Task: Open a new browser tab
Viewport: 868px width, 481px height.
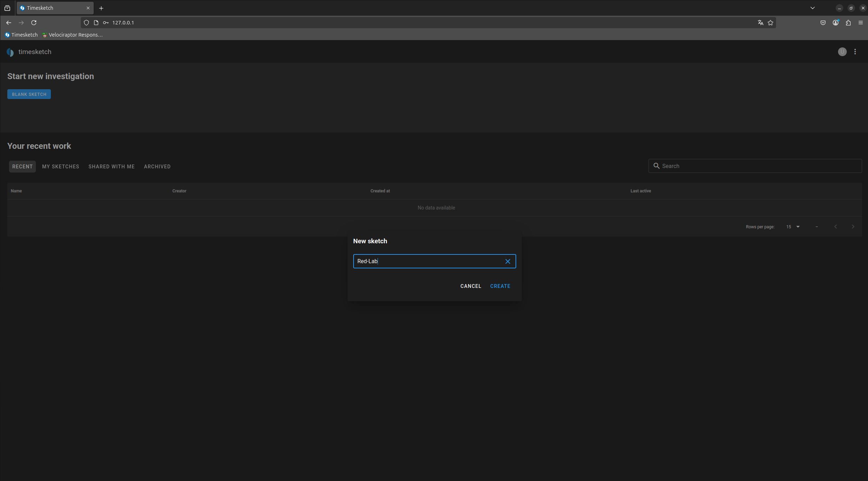Action: [101, 8]
